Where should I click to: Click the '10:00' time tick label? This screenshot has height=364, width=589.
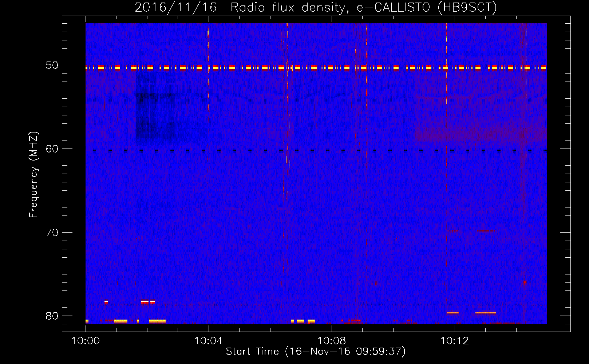coord(86,341)
